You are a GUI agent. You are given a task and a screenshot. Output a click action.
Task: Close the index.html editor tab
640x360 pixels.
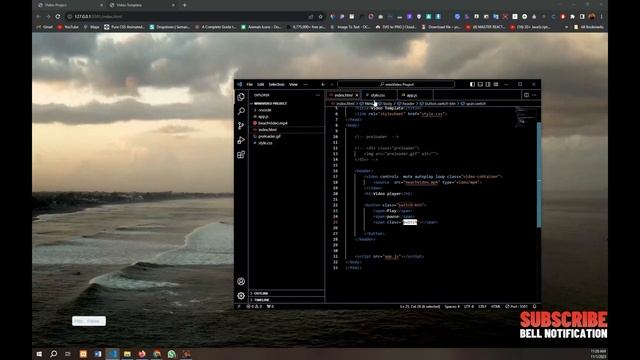point(357,95)
